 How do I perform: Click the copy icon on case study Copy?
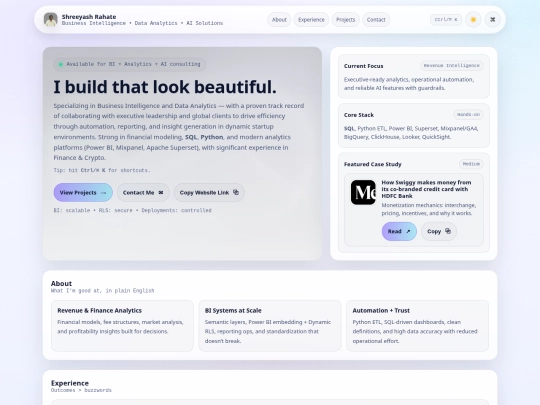[448, 231]
